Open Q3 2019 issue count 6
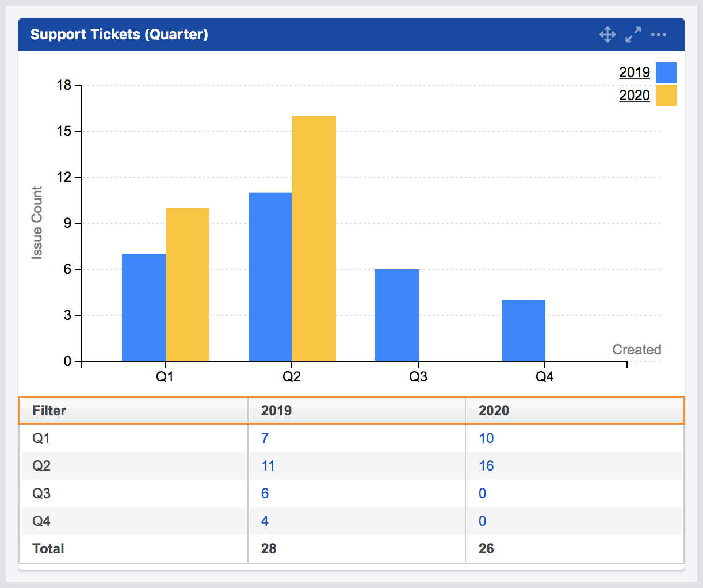 coord(265,493)
